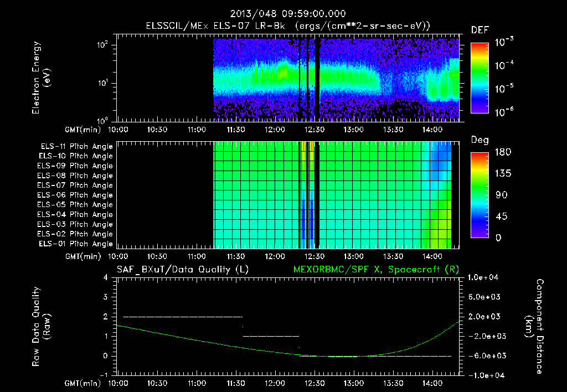Click the plot timestamp title 2013/048 09:59:00.000

[x=288, y=14]
